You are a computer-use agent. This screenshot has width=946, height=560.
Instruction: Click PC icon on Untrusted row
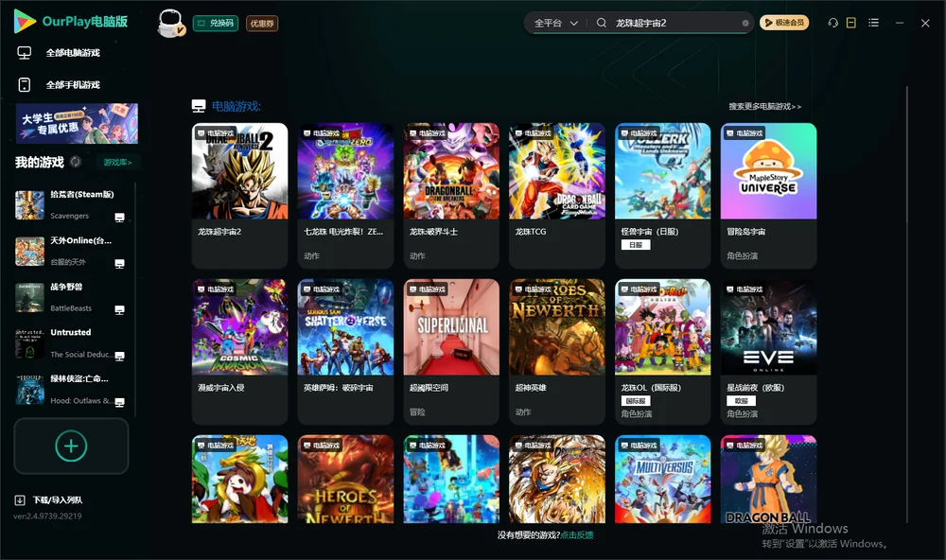coord(119,356)
